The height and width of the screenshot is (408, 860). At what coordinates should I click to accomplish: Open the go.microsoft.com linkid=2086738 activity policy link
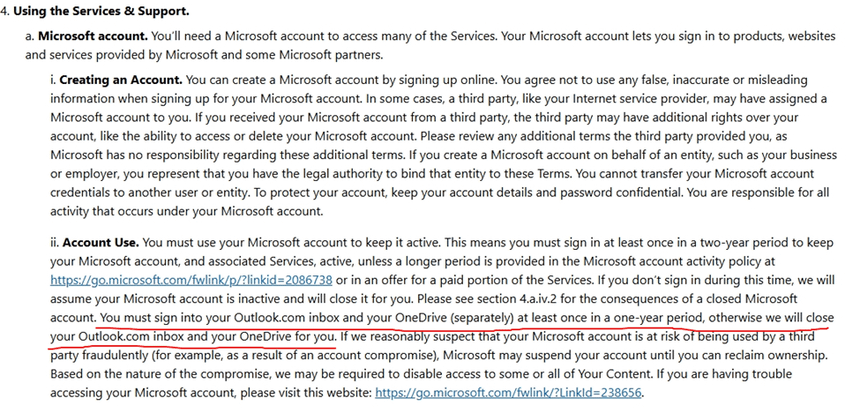click(x=191, y=282)
